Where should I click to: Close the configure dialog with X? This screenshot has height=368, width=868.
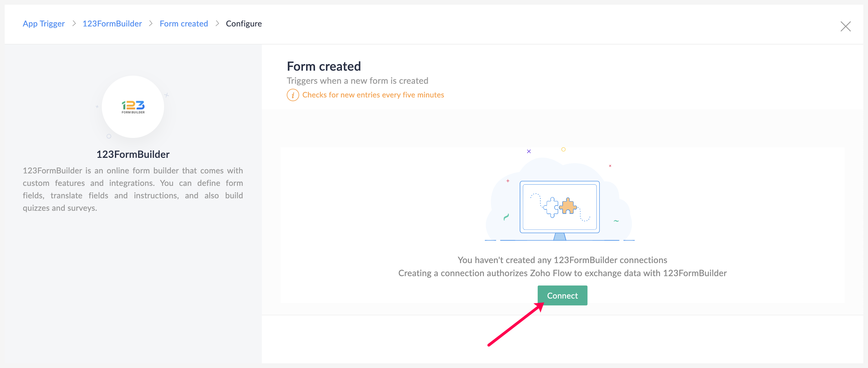[845, 26]
